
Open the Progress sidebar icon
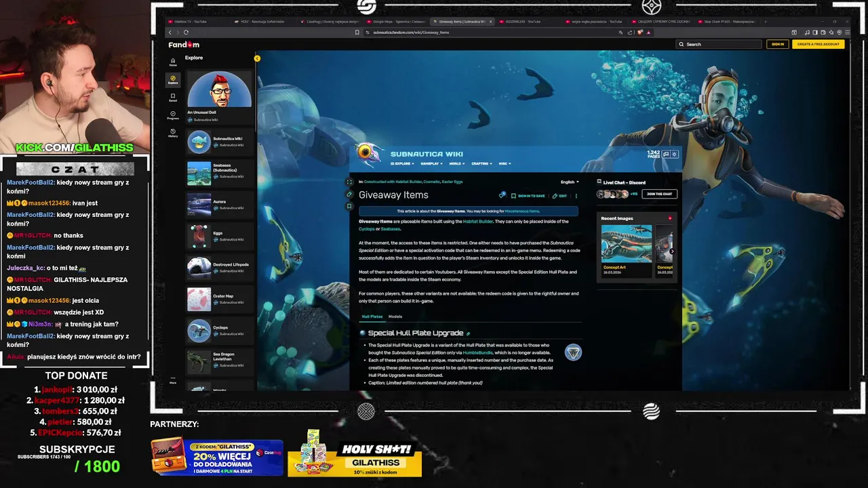(173, 115)
